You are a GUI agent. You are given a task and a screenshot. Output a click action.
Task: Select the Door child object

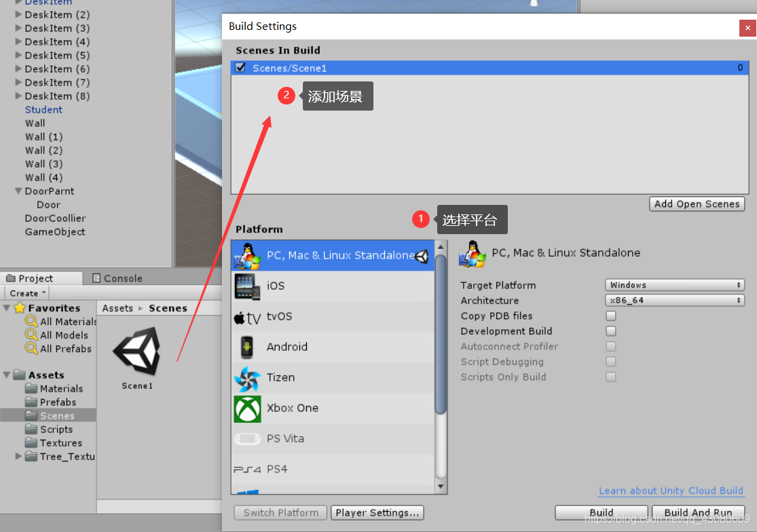(48, 204)
